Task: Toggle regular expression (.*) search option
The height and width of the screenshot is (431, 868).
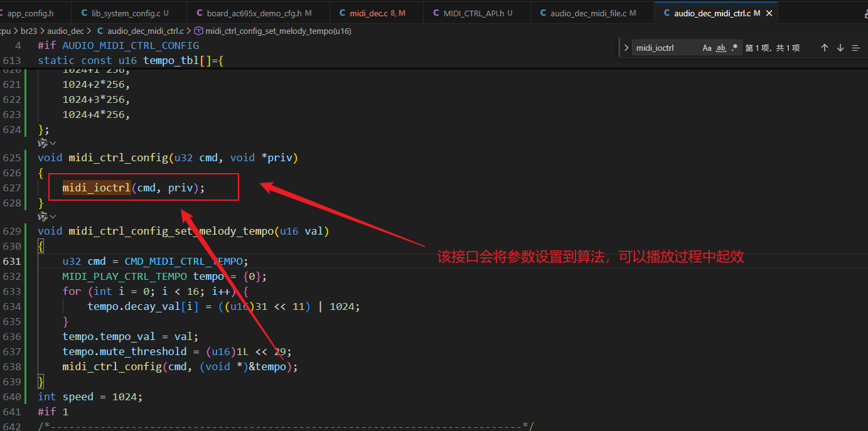Action: [x=735, y=48]
